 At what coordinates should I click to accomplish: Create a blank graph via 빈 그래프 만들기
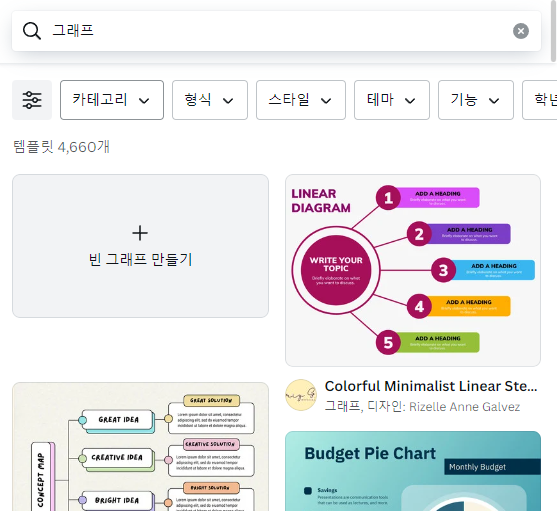point(140,246)
